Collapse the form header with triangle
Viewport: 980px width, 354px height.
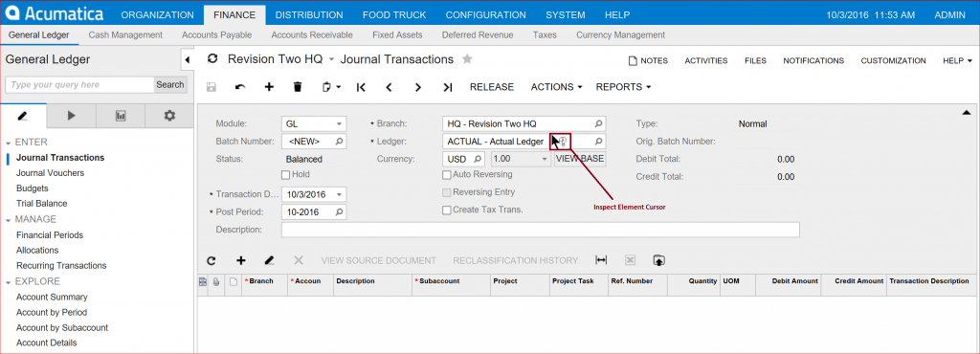[967, 112]
